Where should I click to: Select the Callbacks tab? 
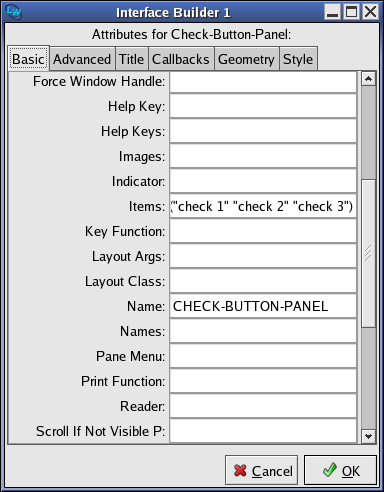point(181,59)
